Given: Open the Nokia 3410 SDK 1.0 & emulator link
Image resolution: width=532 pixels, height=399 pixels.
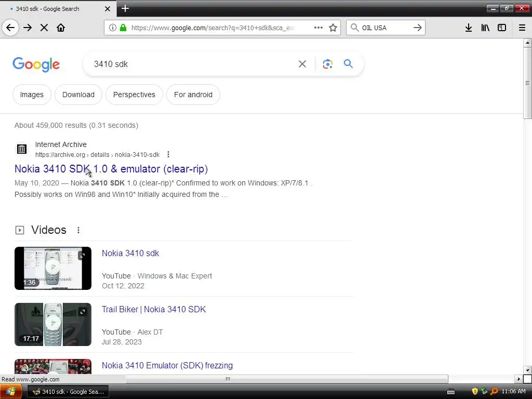Looking at the screenshot, I should 111,169.
